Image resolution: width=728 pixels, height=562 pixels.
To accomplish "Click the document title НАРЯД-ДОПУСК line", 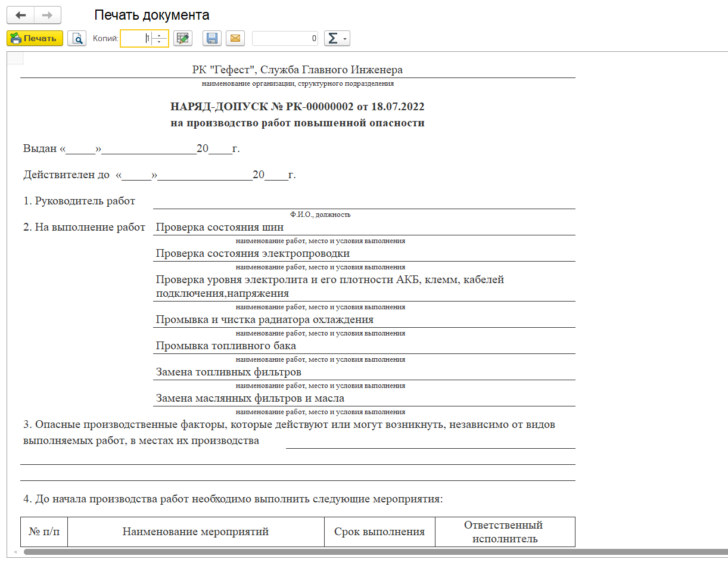I will click(297, 107).
